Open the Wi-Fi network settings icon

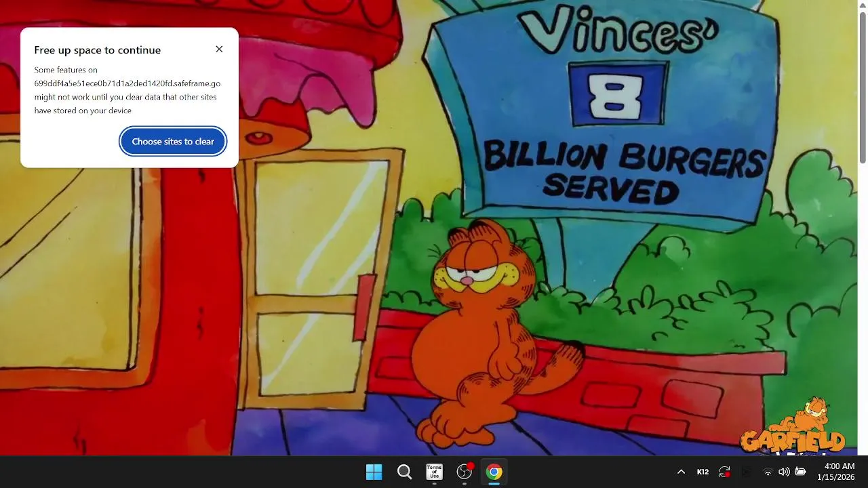coord(768,472)
